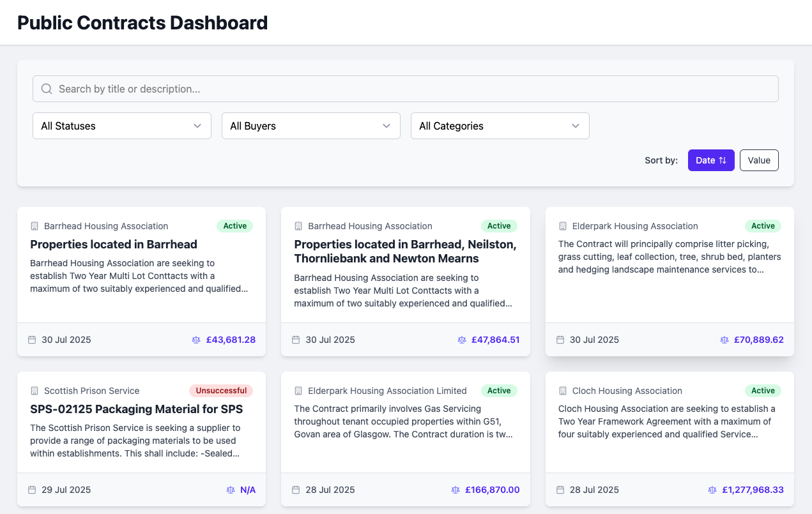The height and width of the screenshot is (514, 812).
Task: Click Active badge on Cloch Housing card
Action: [x=763, y=391]
